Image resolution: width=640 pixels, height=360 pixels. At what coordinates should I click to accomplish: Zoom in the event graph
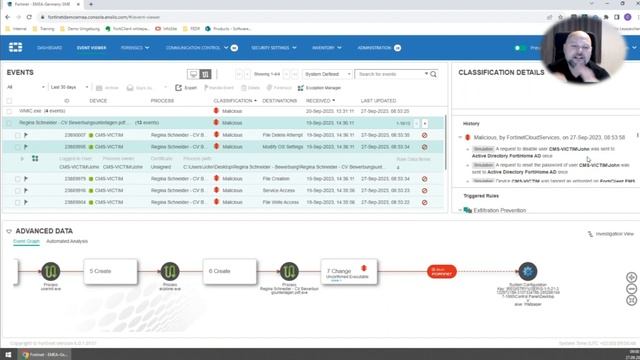click(631, 277)
